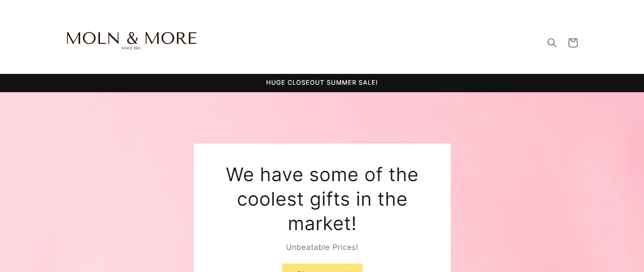
Task: Click the word 'market!' in the heading
Action: pos(322,224)
